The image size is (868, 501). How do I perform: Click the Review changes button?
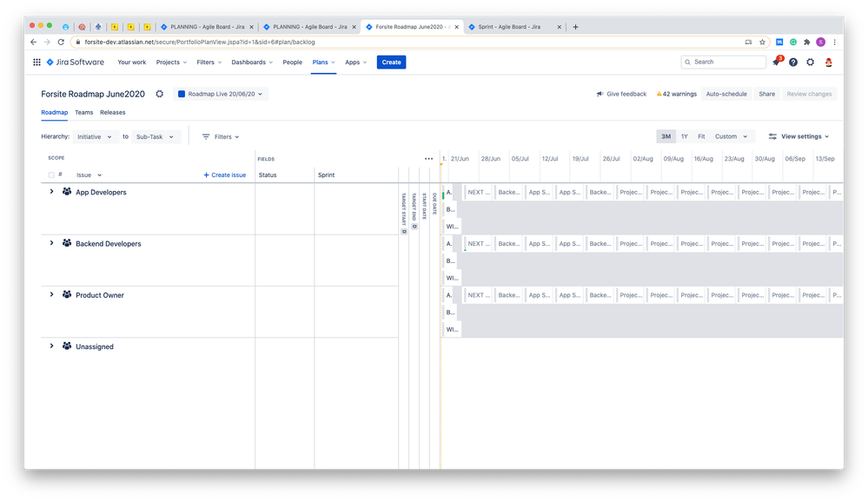[x=809, y=94]
